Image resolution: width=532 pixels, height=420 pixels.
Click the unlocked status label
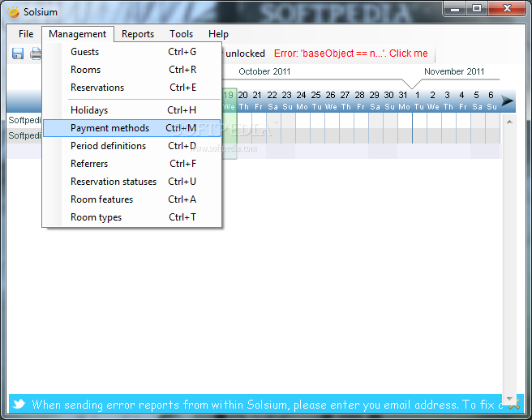(x=245, y=54)
